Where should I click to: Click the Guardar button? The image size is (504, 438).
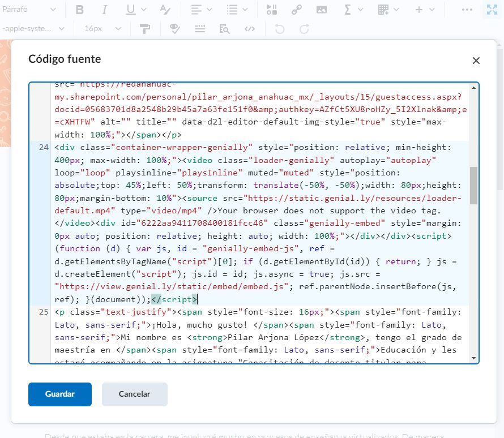pos(60,394)
